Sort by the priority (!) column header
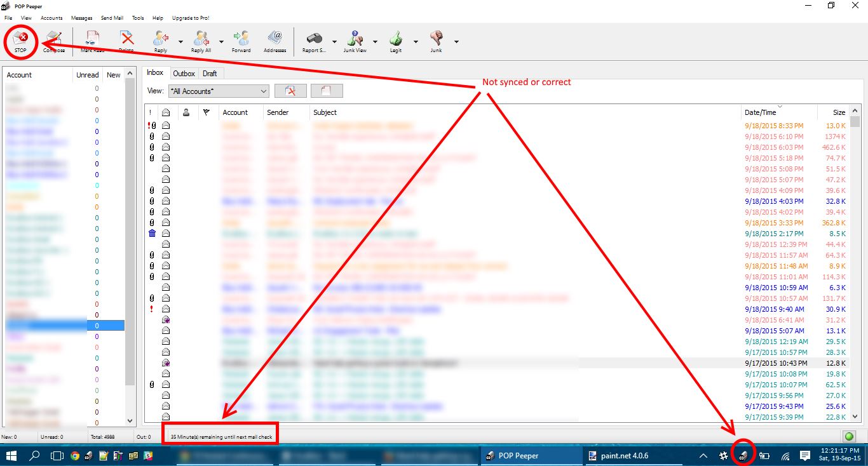868x466 pixels. pyautogui.click(x=151, y=112)
